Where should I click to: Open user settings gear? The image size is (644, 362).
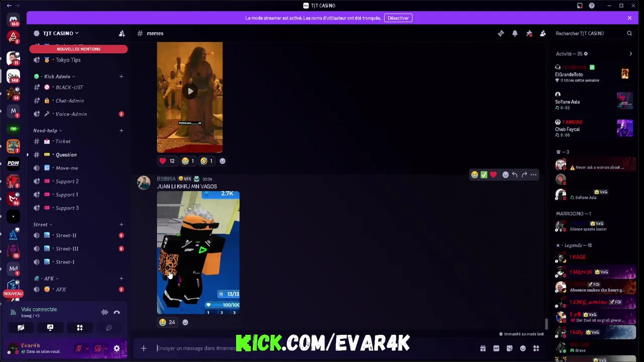[x=117, y=348]
